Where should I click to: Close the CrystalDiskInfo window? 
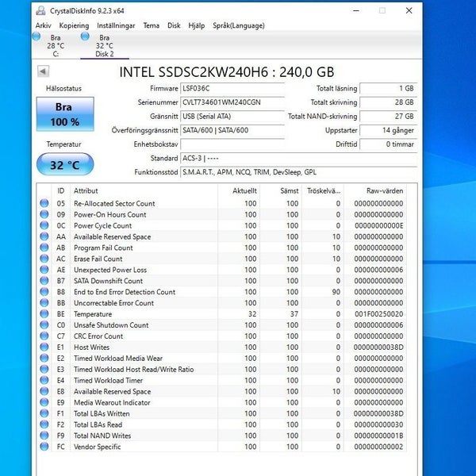(409, 10)
